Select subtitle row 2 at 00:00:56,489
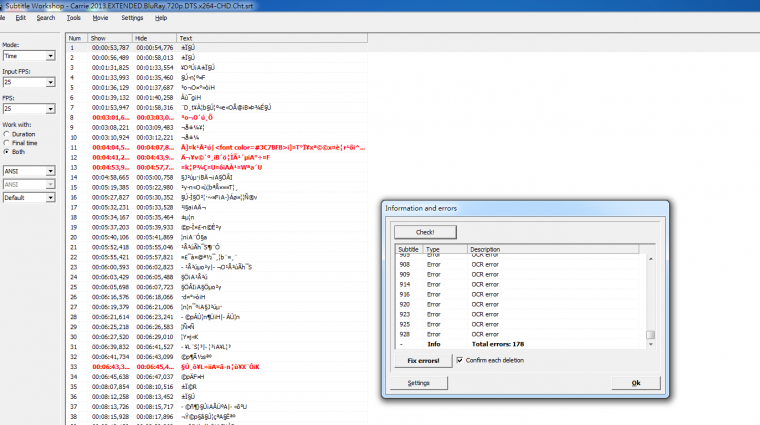The width and height of the screenshot is (760, 425). (217, 58)
